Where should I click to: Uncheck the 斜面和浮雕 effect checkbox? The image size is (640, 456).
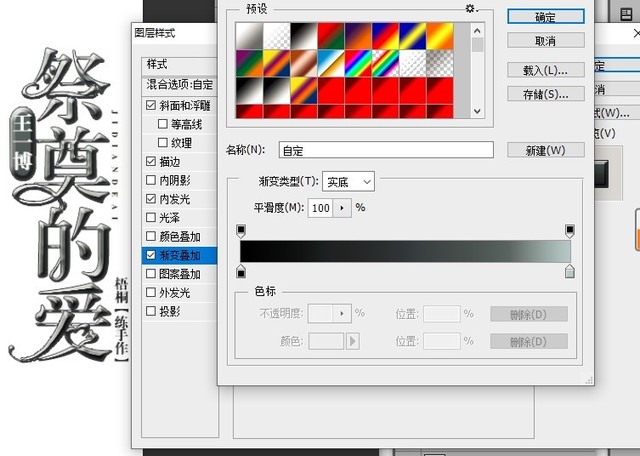151,105
